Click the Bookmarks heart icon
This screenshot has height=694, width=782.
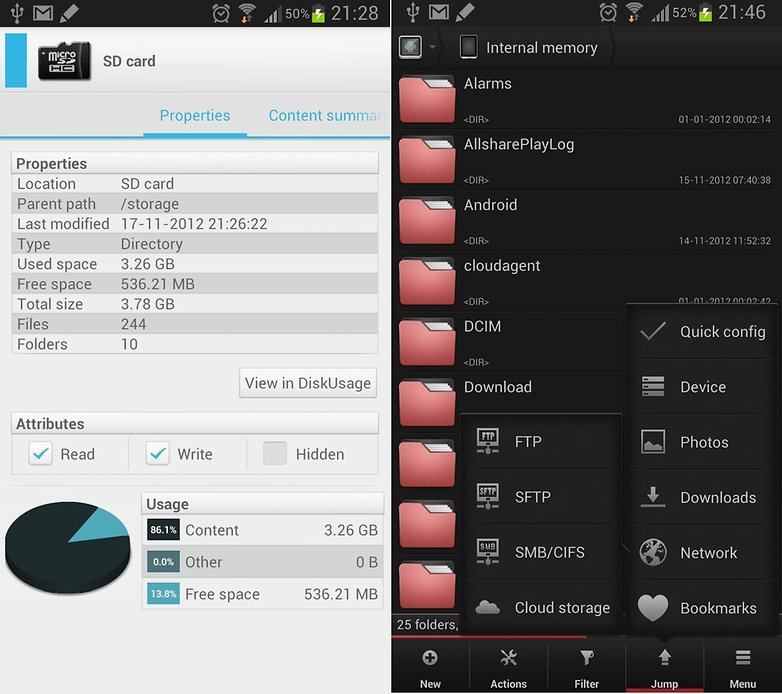(x=653, y=608)
